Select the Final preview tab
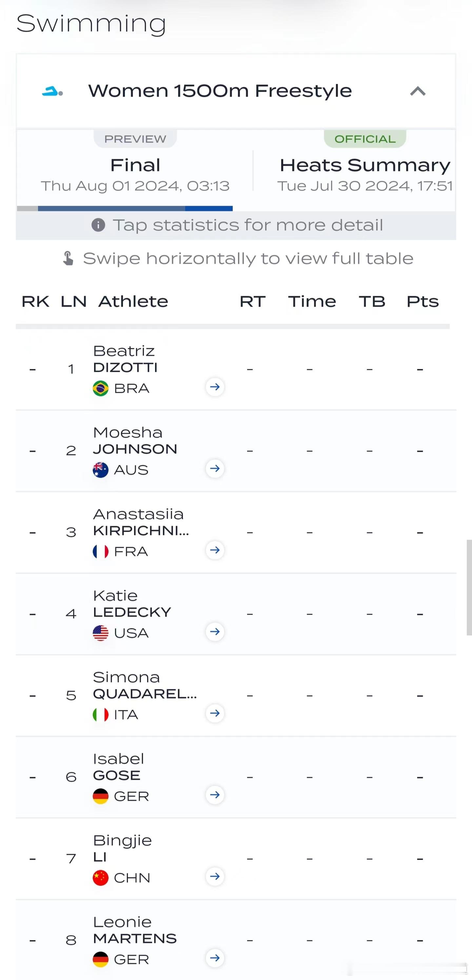Viewport: 472px width, 980px height. click(x=135, y=170)
